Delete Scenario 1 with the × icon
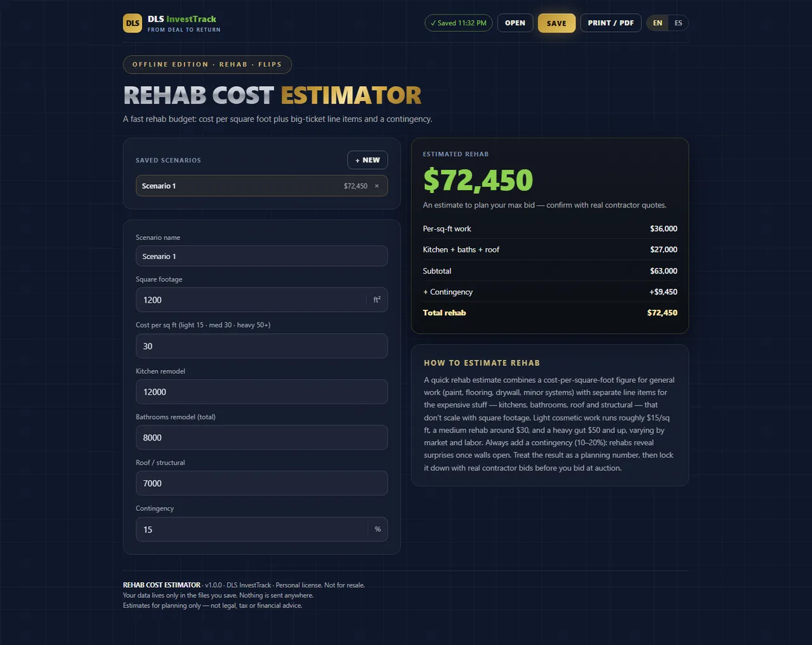Screen dimensions: 812x645 (x=377, y=186)
